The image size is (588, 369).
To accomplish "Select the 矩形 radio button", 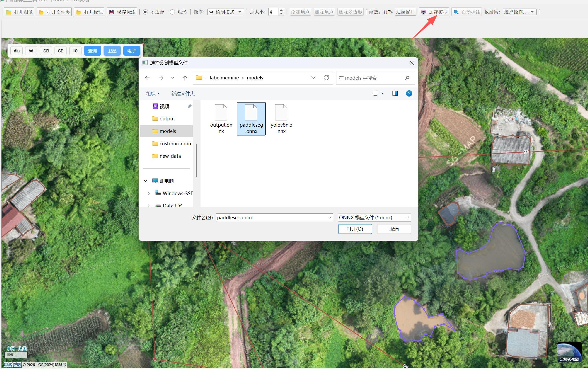I will coord(172,12).
